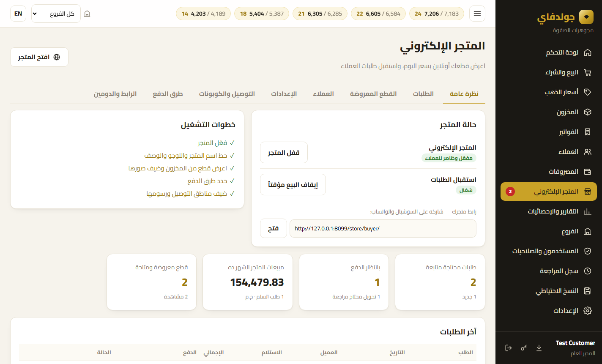Switch to the القطع المعروضة tab
Viewport: 602px width, 364px height.
click(373, 93)
